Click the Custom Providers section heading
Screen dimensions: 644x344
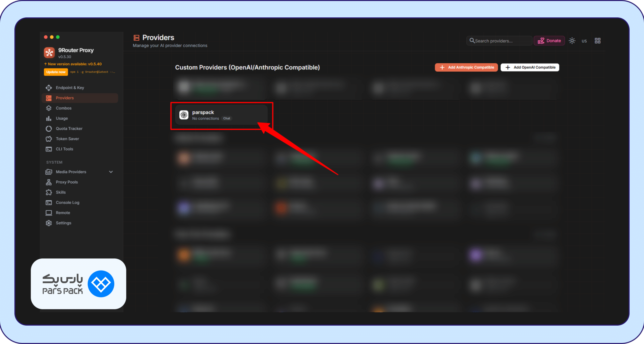(248, 67)
